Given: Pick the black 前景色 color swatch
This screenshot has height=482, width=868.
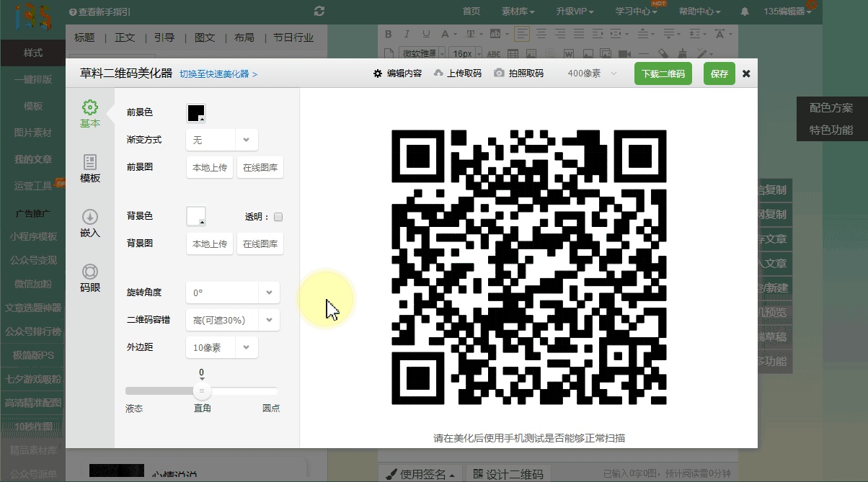Looking at the screenshot, I should click(196, 113).
